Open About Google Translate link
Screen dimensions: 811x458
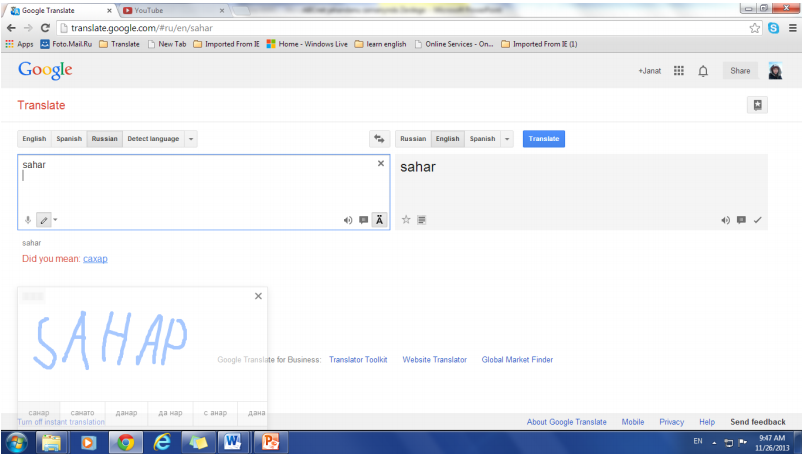[x=566, y=422]
